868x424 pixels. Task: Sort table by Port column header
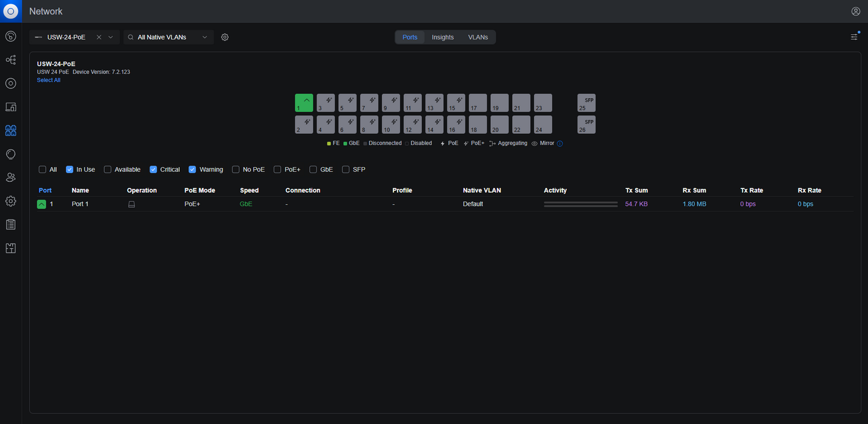coord(45,190)
